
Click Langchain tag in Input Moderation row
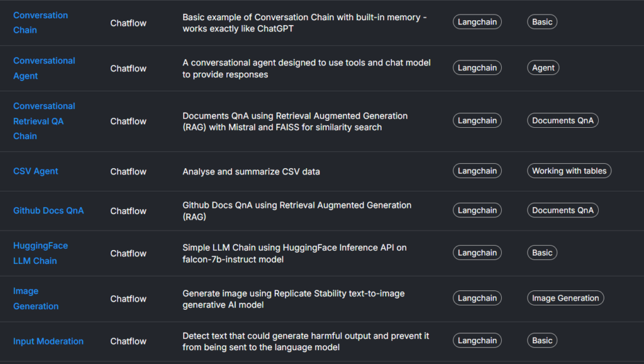(477, 341)
